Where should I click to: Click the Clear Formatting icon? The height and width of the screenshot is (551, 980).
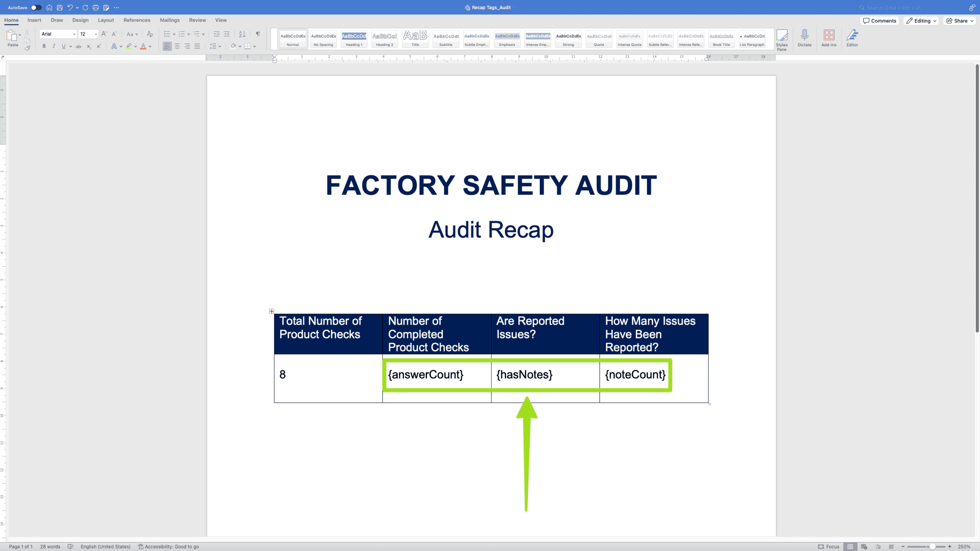pyautogui.click(x=150, y=34)
